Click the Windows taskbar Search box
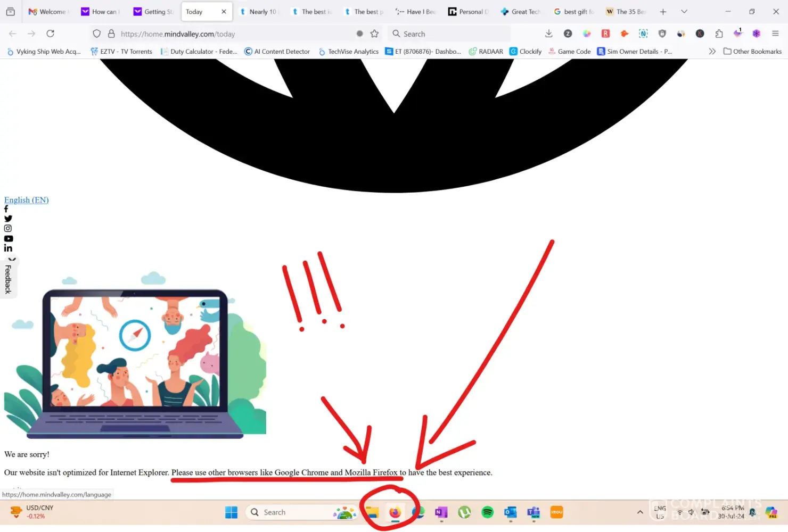Image resolution: width=788 pixels, height=532 pixels. tap(301, 512)
